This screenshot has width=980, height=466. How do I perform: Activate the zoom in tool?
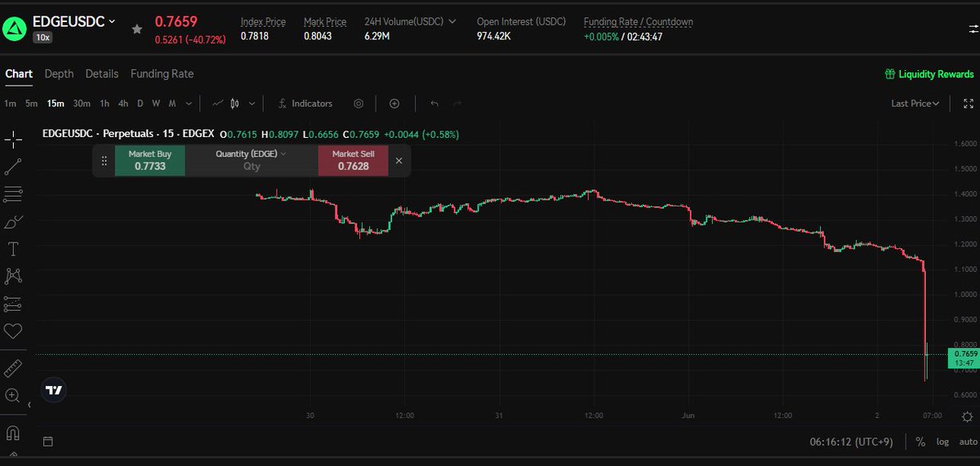tap(13, 396)
